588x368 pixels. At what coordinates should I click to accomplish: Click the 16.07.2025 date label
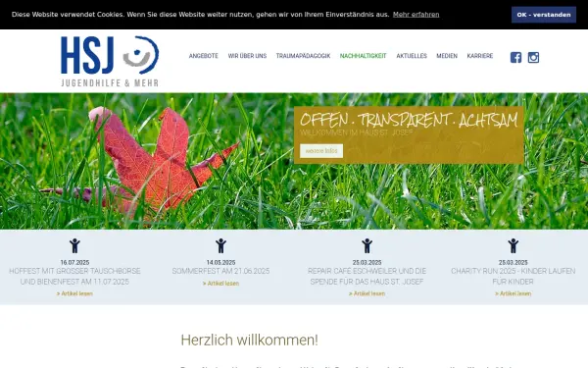(74, 262)
